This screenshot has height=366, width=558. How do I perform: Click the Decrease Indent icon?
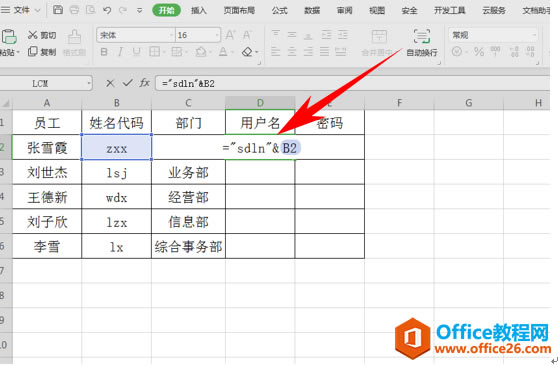(326, 35)
